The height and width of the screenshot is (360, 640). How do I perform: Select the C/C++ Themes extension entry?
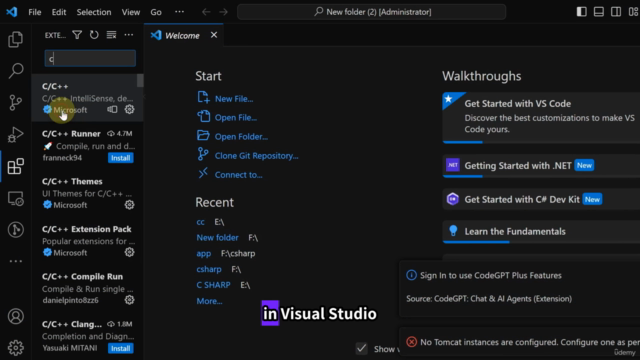click(87, 193)
